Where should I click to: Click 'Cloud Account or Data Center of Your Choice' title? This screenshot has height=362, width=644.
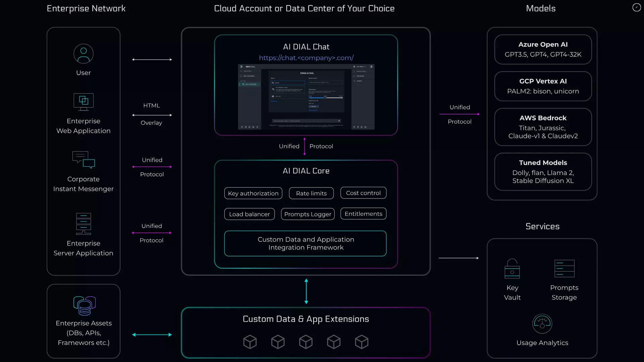(304, 8)
